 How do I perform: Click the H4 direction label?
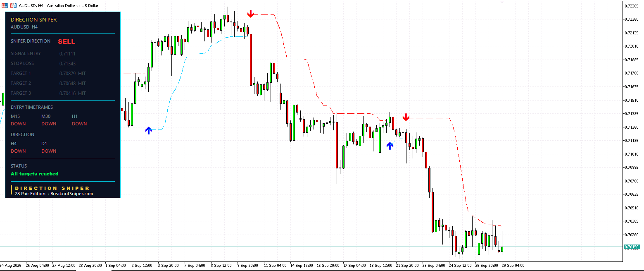(x=14, y=144)
